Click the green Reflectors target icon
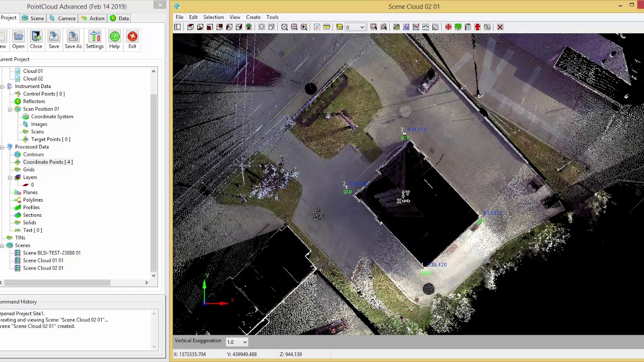Image resolution: width=644 pixels, height=362 pixels. pyautogui.click(x=18, y=102)
